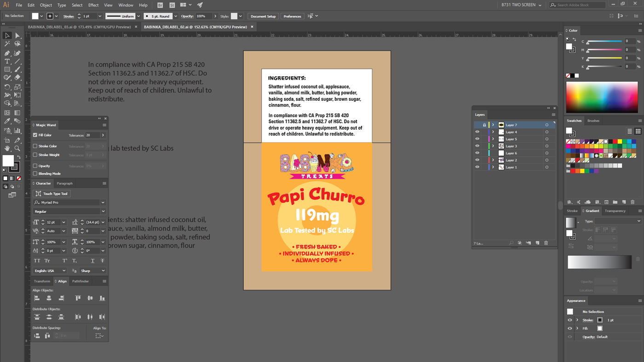Create new layer in Layers panel

click(537, 243)
